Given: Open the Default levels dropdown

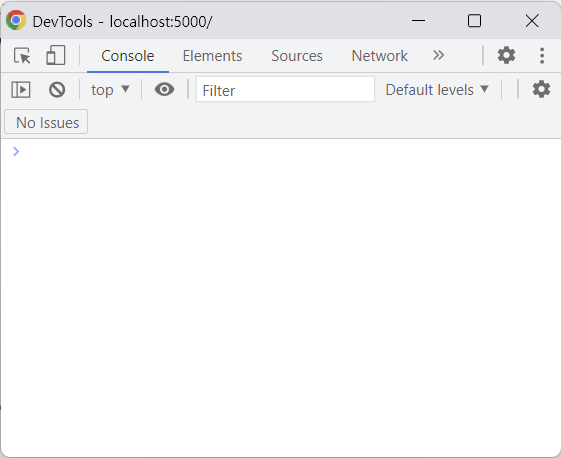Looking at the screenshot, I should point(437,89).
